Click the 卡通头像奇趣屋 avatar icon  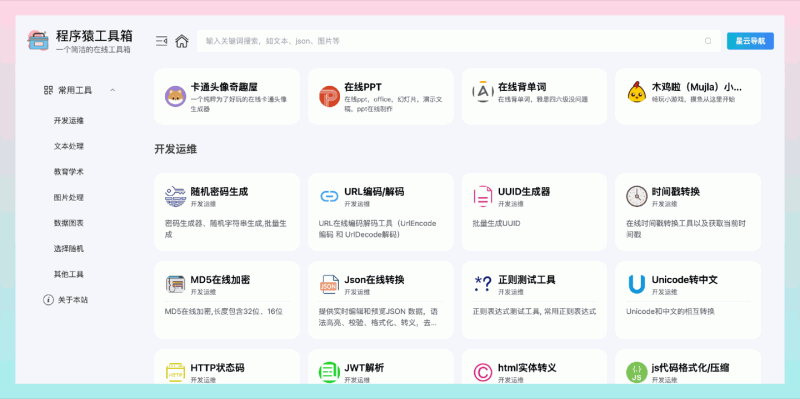coord(176,96)
